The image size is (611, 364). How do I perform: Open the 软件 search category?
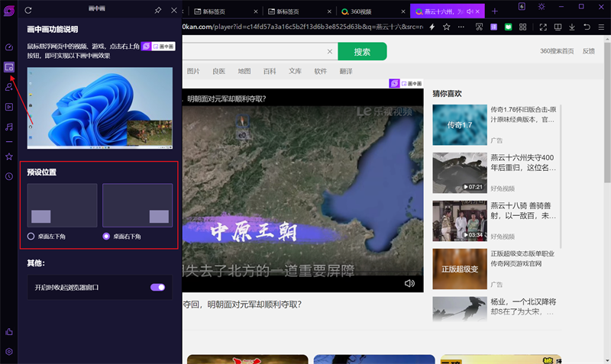pyautogui.click(x=321, y=71)
